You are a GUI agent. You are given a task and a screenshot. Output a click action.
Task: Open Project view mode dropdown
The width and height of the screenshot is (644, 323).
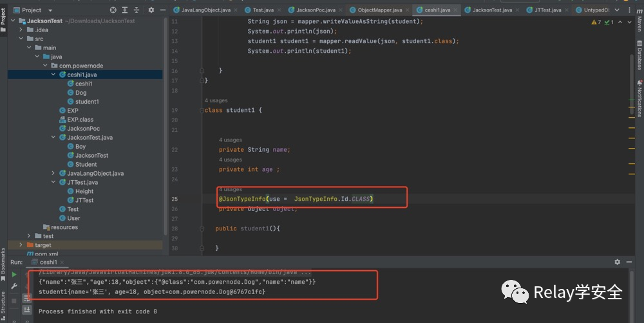50,10
